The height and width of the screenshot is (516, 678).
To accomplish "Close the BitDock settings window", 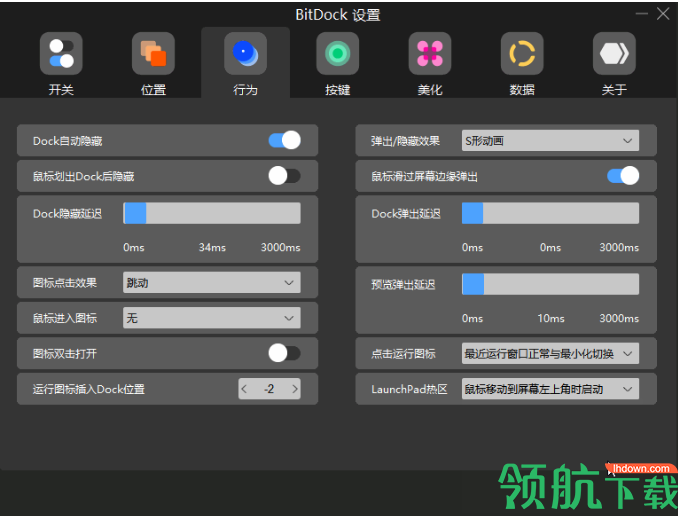I will point(663,14).
